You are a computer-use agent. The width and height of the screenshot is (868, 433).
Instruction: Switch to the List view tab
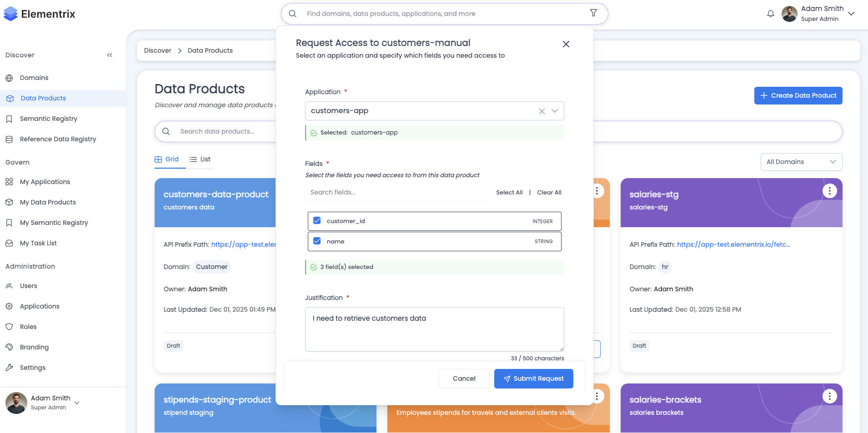point(200,159)
